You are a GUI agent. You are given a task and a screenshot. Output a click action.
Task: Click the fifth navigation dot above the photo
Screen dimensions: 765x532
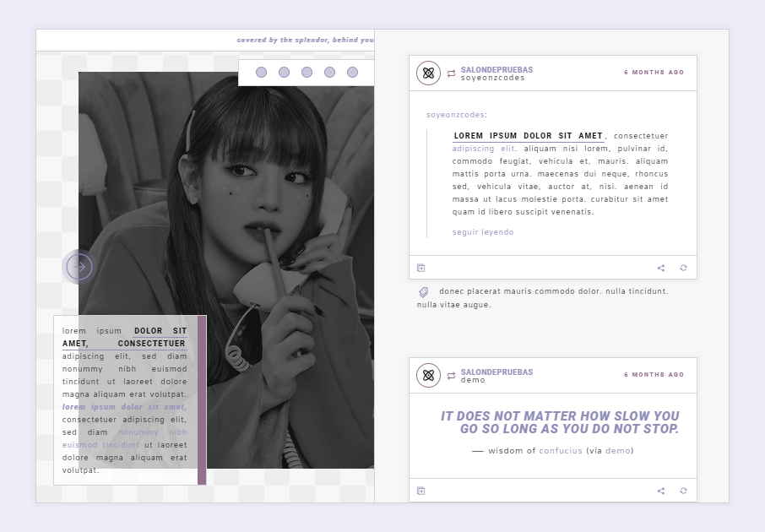pyautogui.click(x=352, y=73)
